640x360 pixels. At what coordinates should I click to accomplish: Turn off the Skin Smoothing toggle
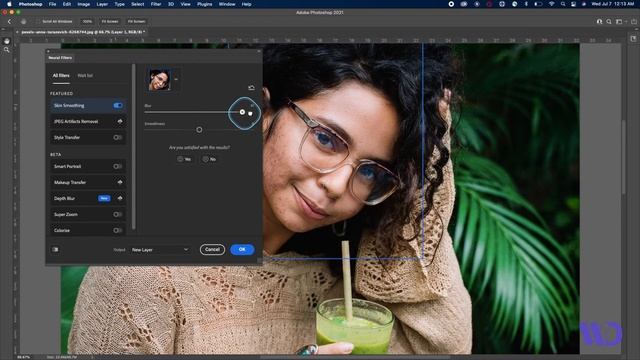pyautogui.click(x=118, y=105)
